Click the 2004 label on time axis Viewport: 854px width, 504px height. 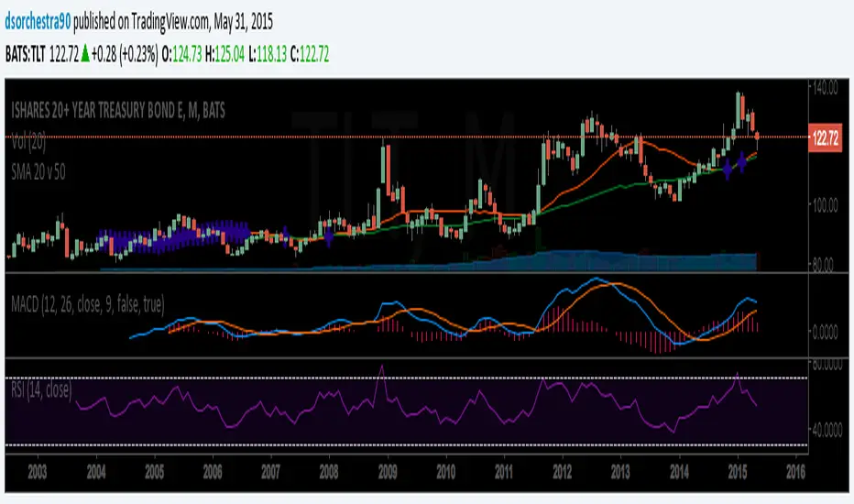[x=96, y=472]
